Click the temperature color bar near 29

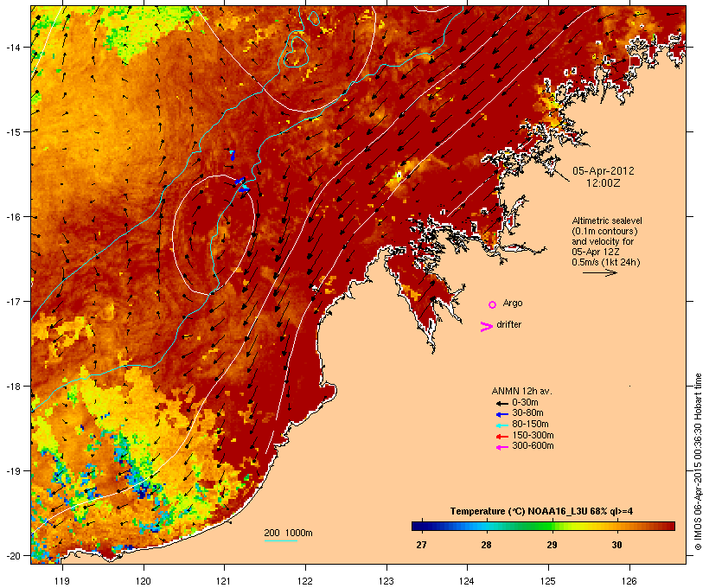coord(552,526)
